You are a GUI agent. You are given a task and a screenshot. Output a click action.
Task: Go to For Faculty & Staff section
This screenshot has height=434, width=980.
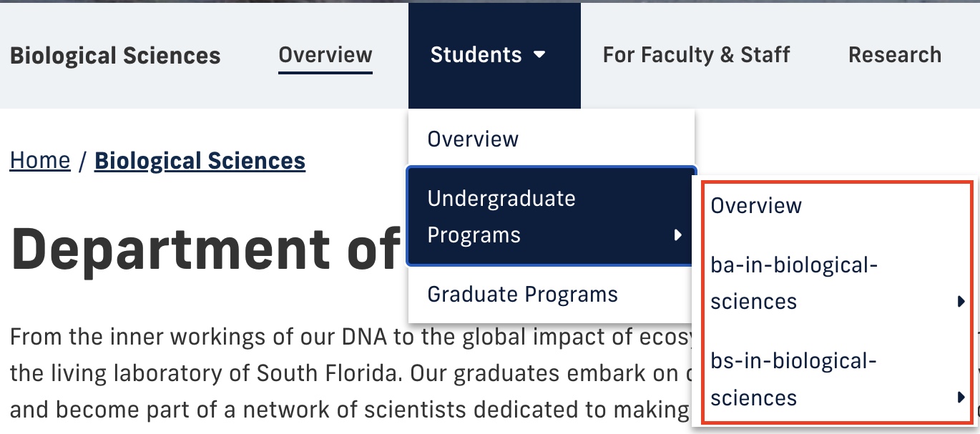coord(696,55)
